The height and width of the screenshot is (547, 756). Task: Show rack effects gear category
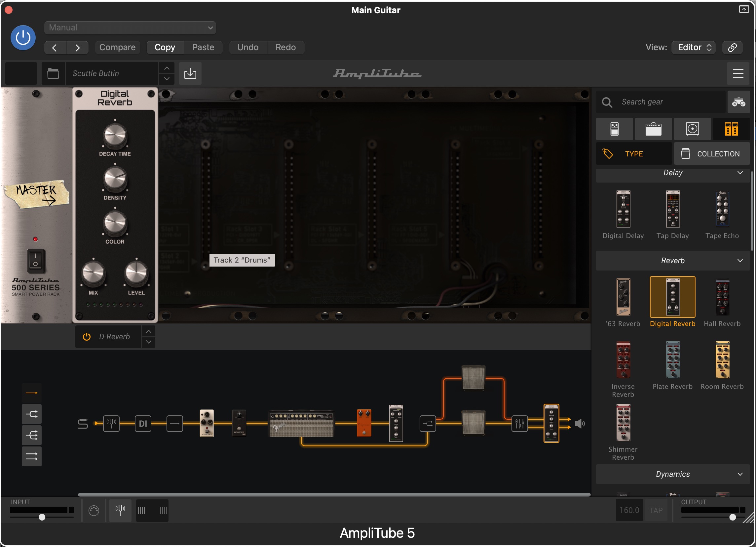click(x=731, y=129)
